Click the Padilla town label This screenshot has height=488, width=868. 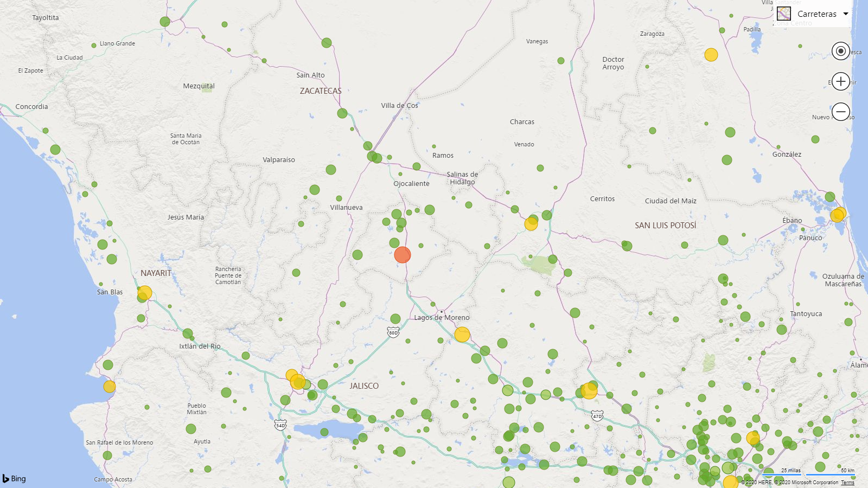click(752, 29)
